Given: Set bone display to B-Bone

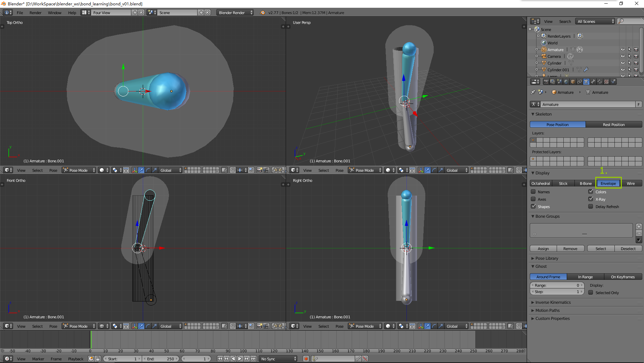Looking at the screenshot, I should click(x=586, y=183).
